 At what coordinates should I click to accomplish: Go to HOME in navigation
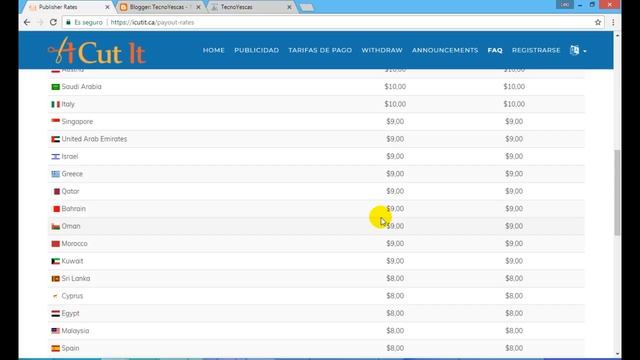213,50
